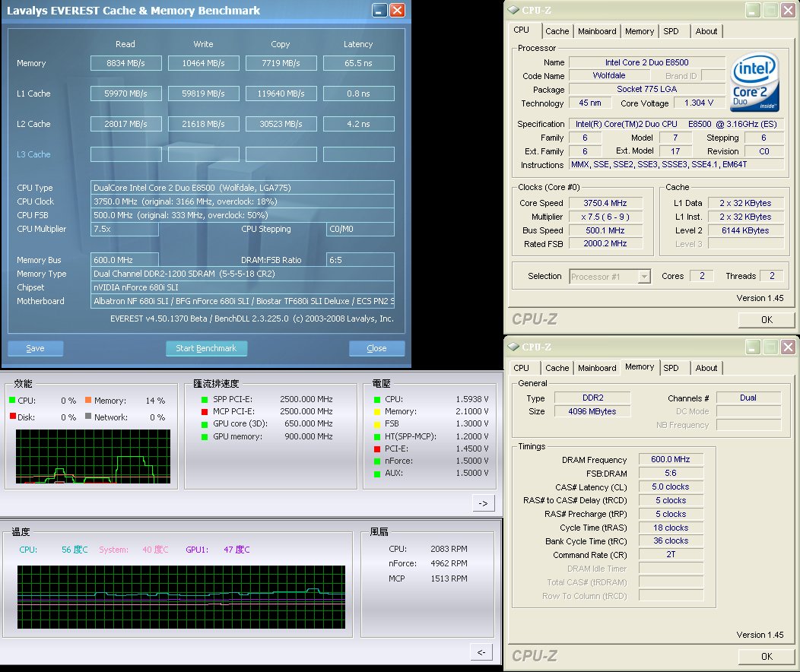
Task: Click green square beside AUX voltage
Action: (x=377, y=474)
